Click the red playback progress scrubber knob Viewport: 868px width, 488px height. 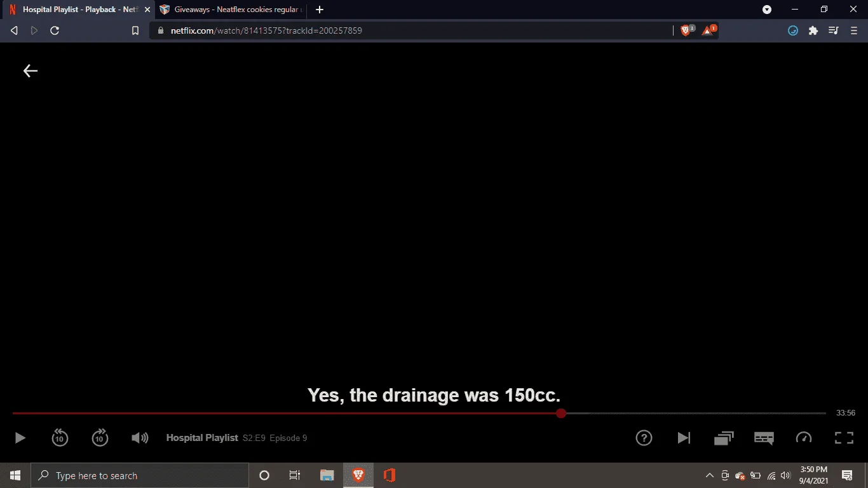point(561,413)
